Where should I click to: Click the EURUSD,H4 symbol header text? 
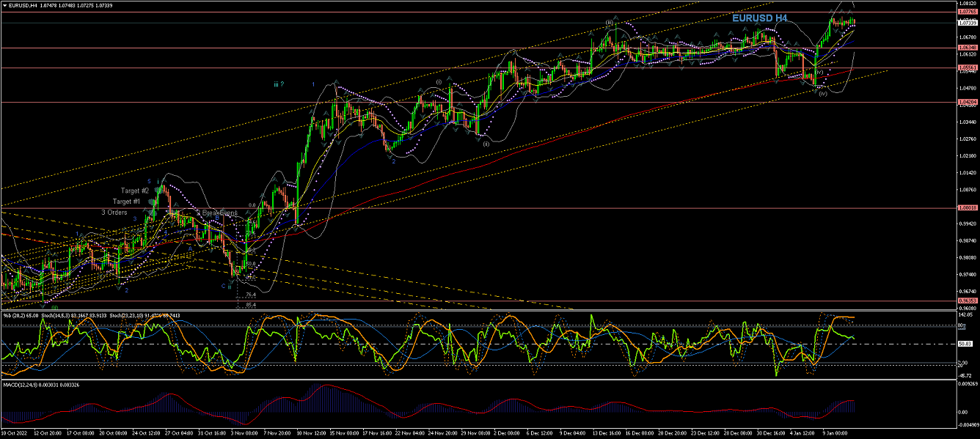24,5
